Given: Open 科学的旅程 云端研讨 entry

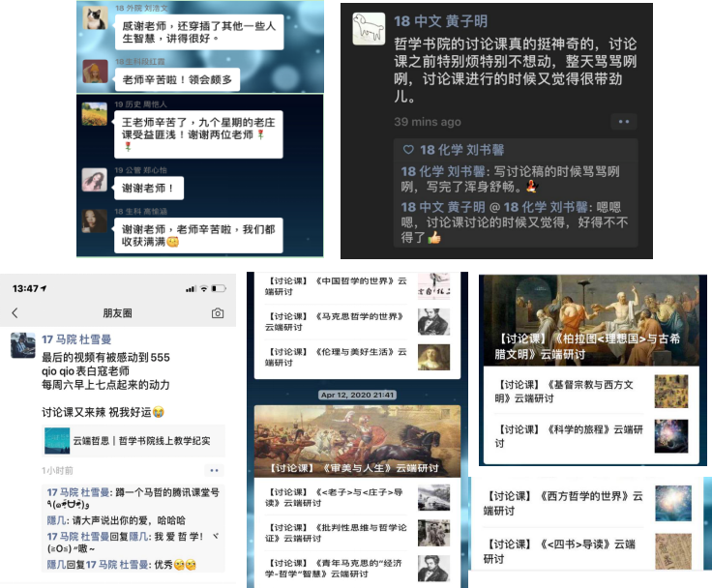Looking at the screenshot, I should (x=592, y=436).
